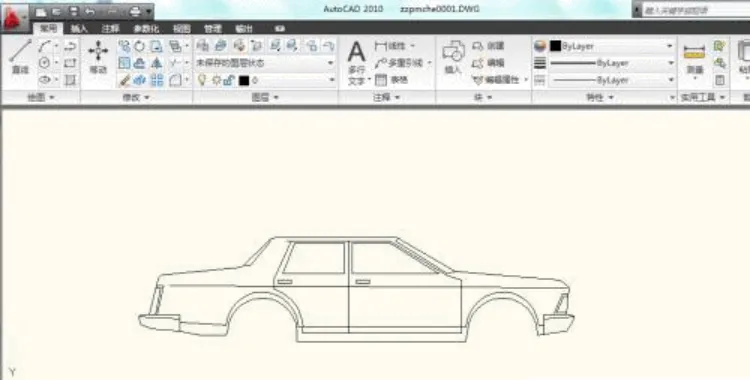Viewport: 750px width, 381px height.
Task: Select the Line (直线) drawing tool
Action: point(20,57)
